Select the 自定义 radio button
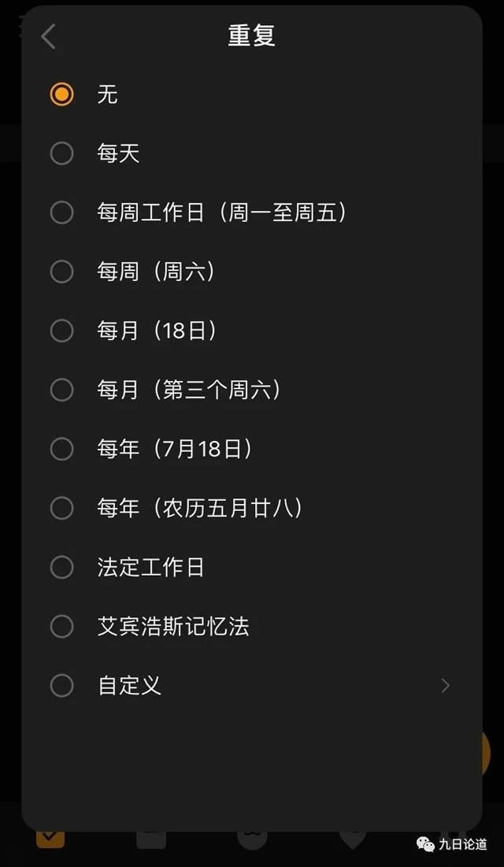 pos(61,686)
